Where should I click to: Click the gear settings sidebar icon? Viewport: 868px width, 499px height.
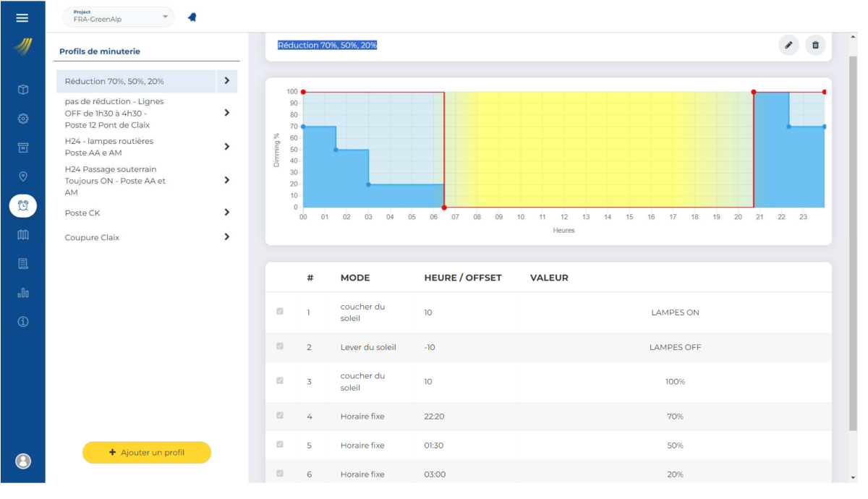point(23,119)
